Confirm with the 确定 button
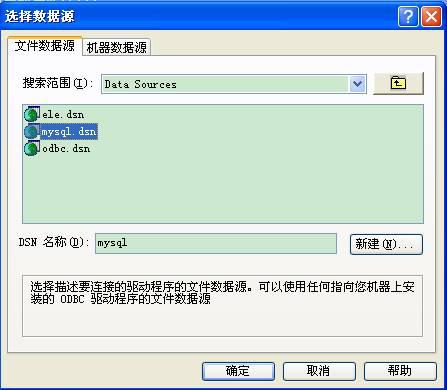The image size is (447, 390). pos(238,371)
